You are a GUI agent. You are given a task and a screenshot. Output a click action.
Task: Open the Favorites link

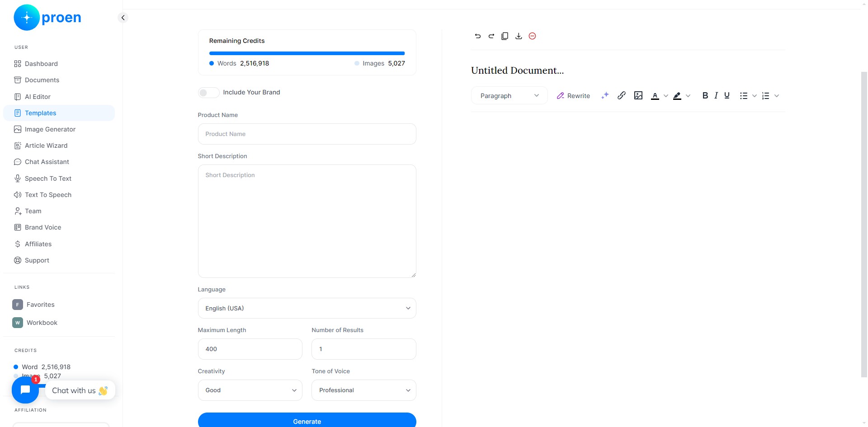34,305
